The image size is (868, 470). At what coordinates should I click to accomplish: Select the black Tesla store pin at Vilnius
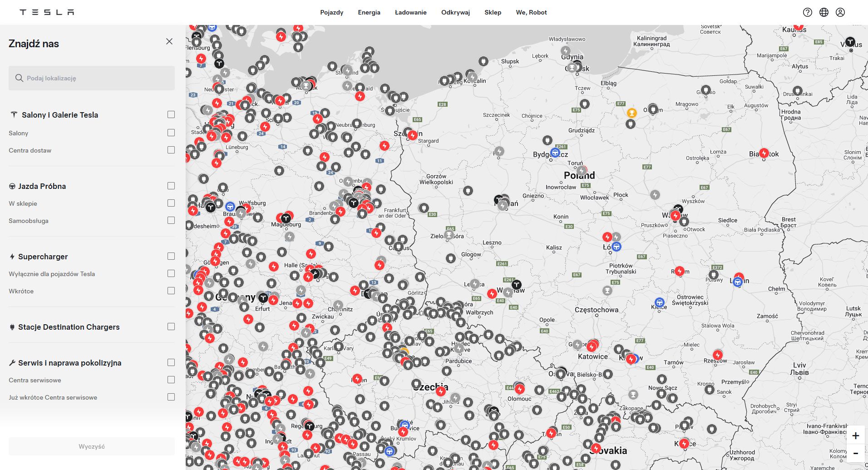pos(850,42)
